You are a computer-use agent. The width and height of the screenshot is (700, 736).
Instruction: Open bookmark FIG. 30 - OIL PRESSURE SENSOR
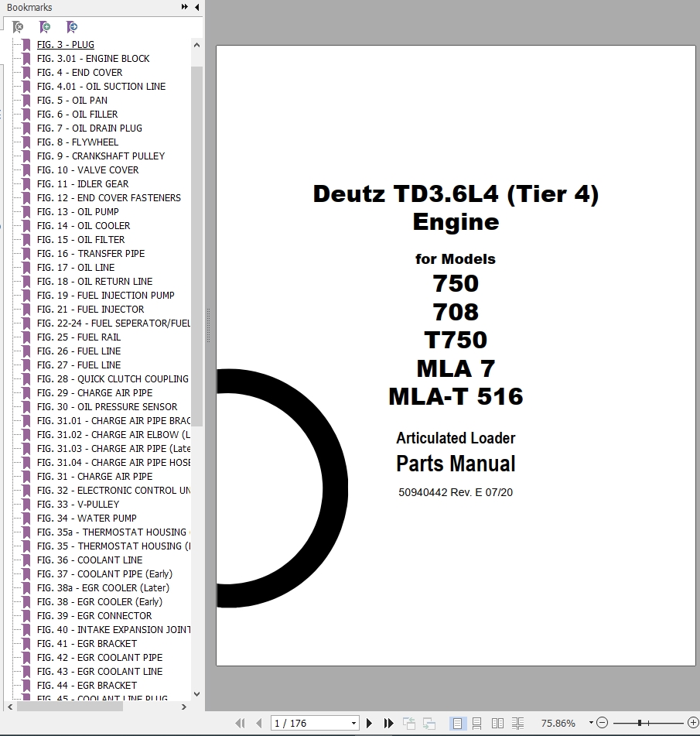pyautogui.click(x=107, y=407)
